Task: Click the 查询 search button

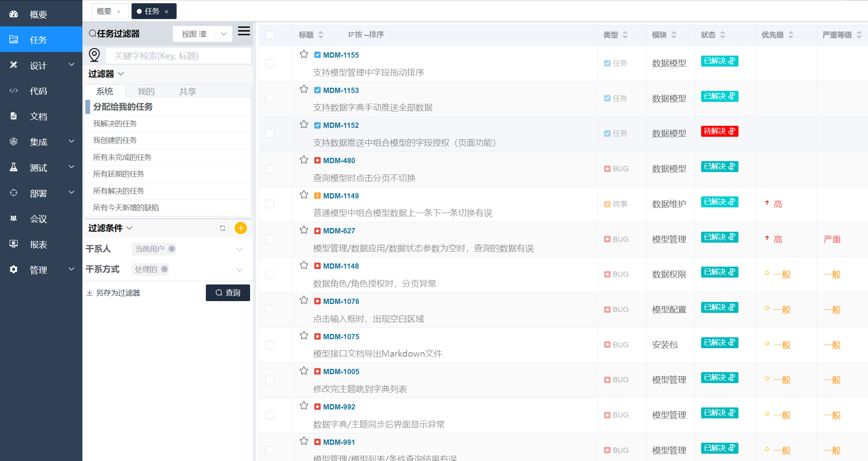Action: 228,293
